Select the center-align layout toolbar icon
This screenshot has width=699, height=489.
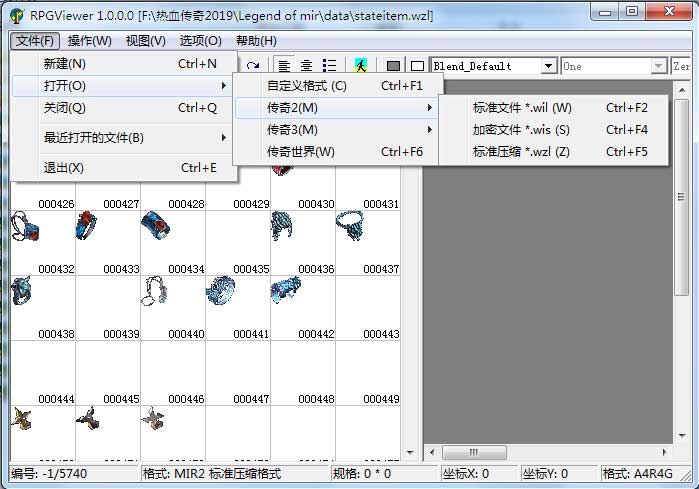pyautogui.click(x=306, y=66)
